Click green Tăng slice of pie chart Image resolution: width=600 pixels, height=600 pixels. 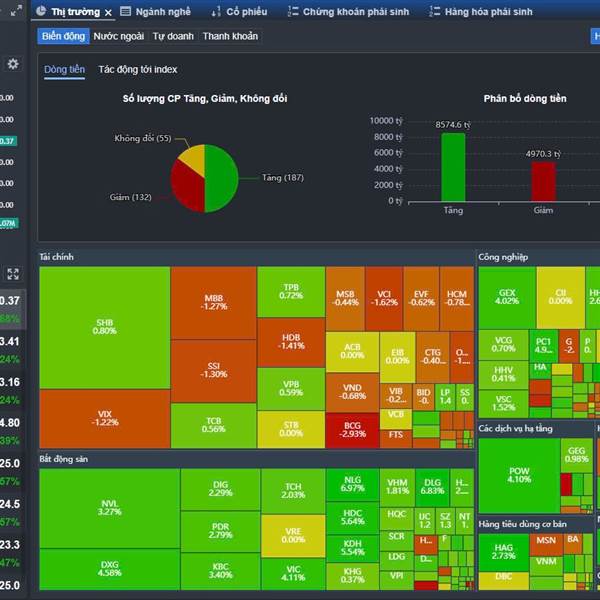[222, 178]
